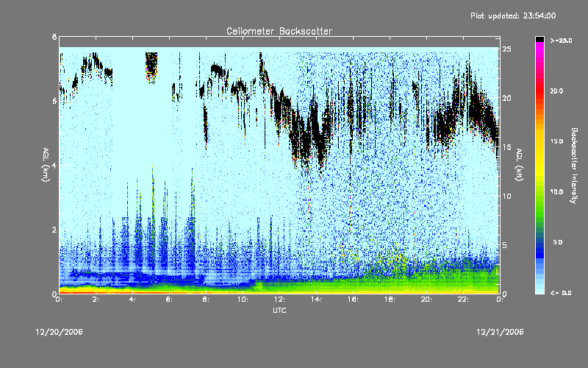Select the "12/20/2006" start date label
Viewport: 588px width, 368px height.
click(60, 332)
